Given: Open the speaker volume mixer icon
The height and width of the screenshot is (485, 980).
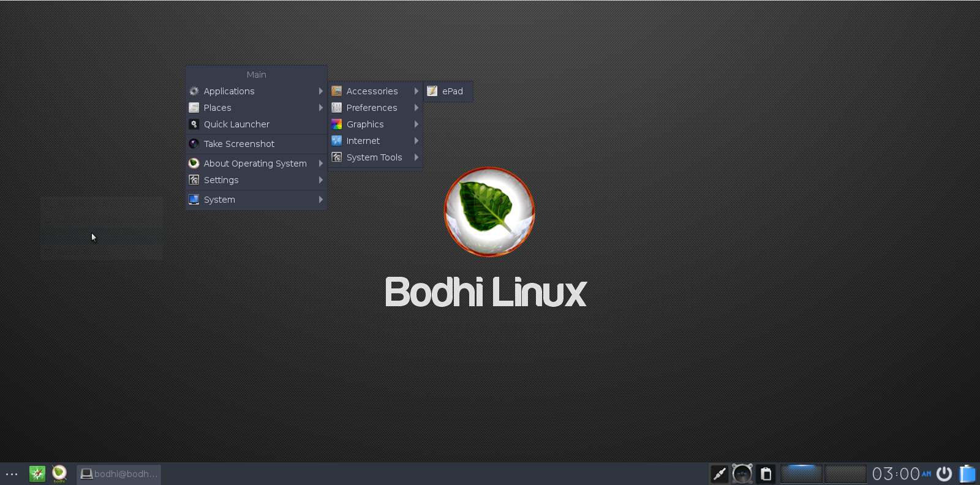Looking at the screenshot, I should coord(742,474).
